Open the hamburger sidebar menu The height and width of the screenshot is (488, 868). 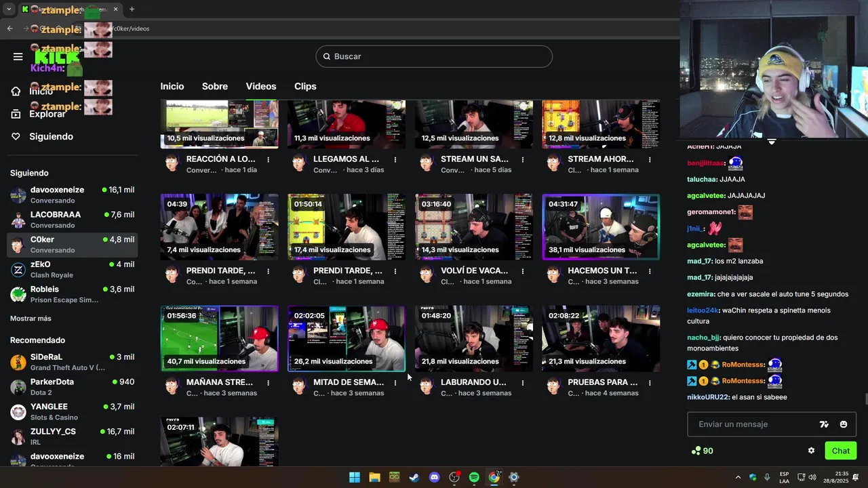click(18, 57)
